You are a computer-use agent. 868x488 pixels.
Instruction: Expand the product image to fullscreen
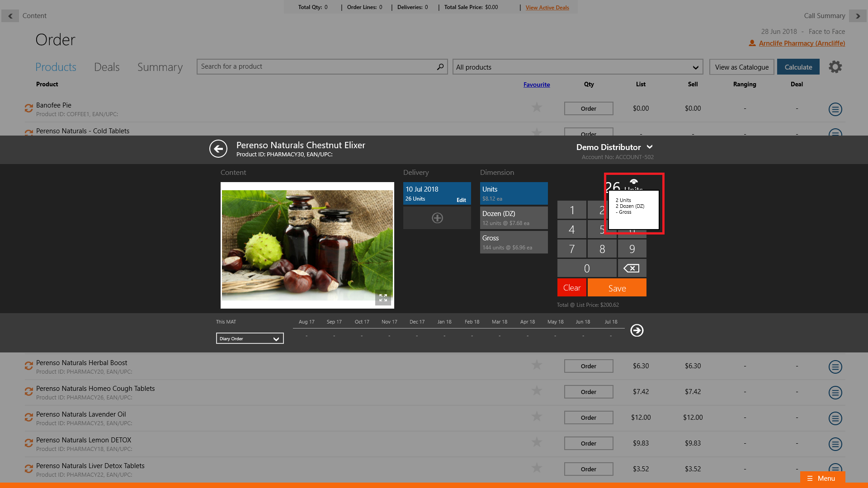pos(383,298)
